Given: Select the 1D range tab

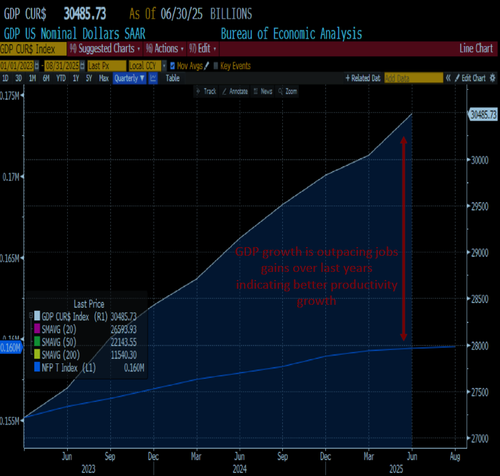Looking at the screenshot, I should coord(5,78).
